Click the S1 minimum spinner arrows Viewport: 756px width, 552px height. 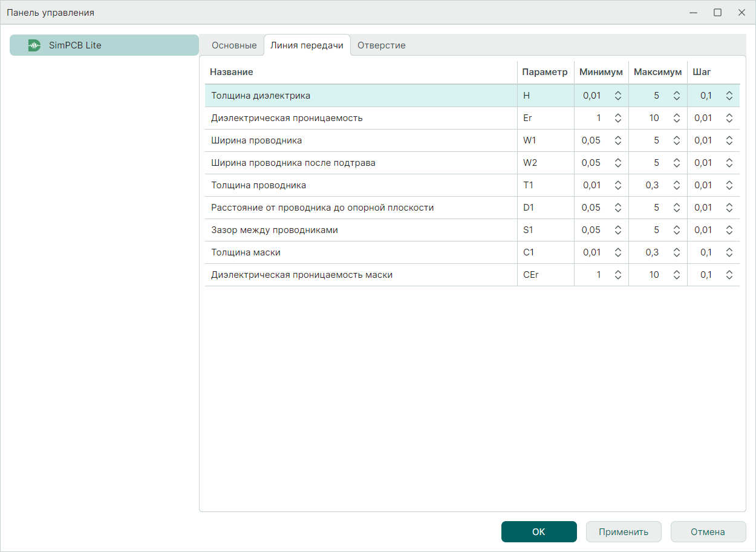click(x=618, y=230)
